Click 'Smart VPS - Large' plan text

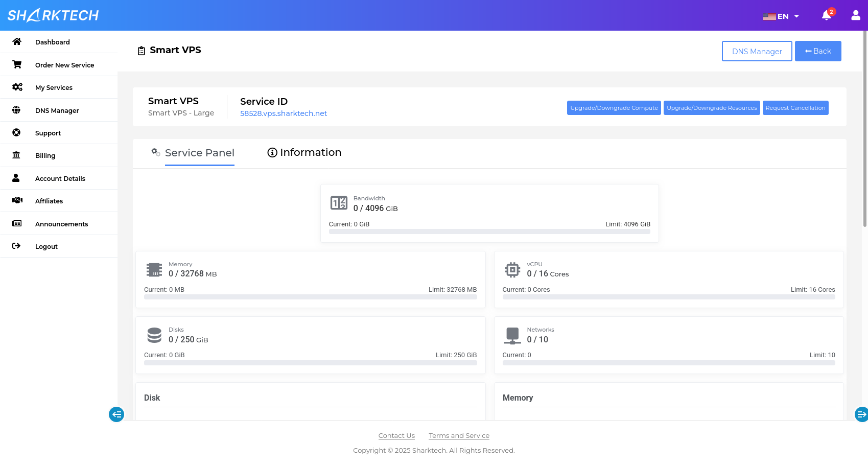[x=181, y=113]
